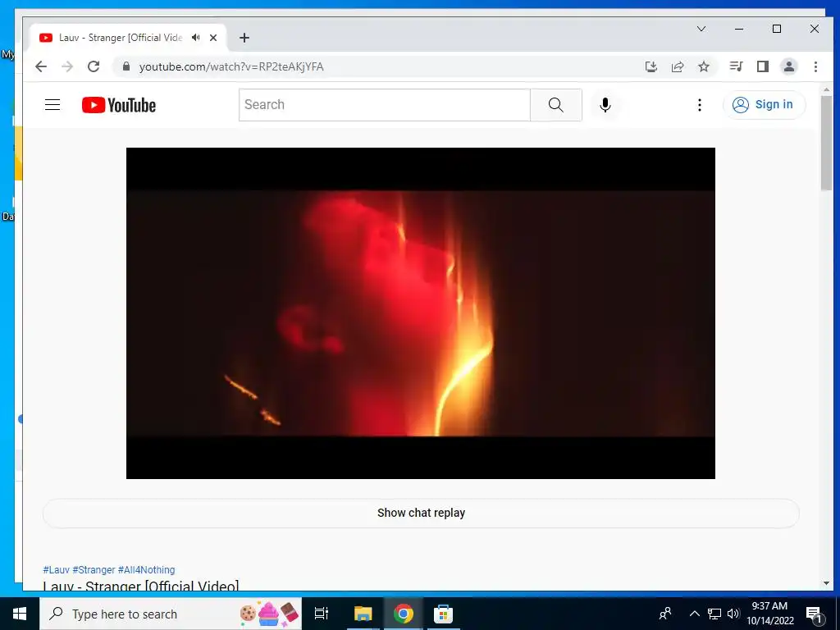Open Chrome three-dot customize menu
Image resolution: width=840 pixels, height=630 pixels.
pyautogui.click(x=815, y=66)
